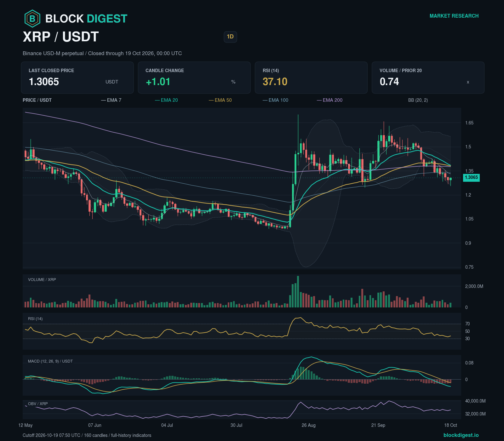Select the LAST CLOSED PRICE card value 1.3065
504x441 pixels.
pos(44,82)
